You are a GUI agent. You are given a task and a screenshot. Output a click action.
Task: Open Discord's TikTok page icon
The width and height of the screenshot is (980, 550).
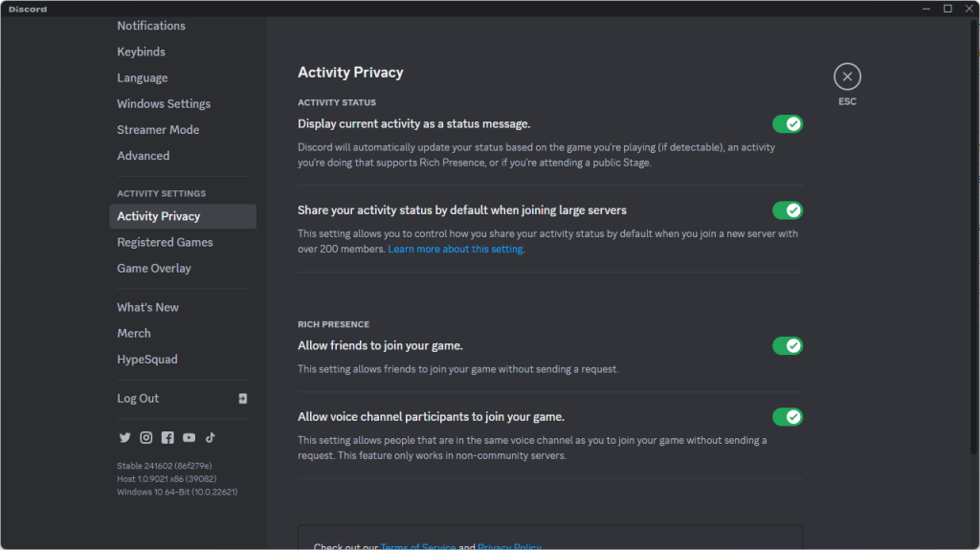coord(211,437)
